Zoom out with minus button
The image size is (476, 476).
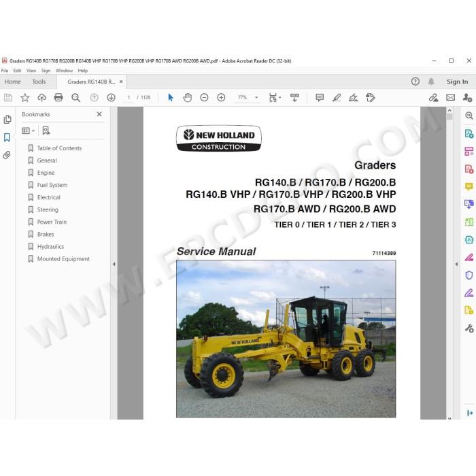pos(204,97)
